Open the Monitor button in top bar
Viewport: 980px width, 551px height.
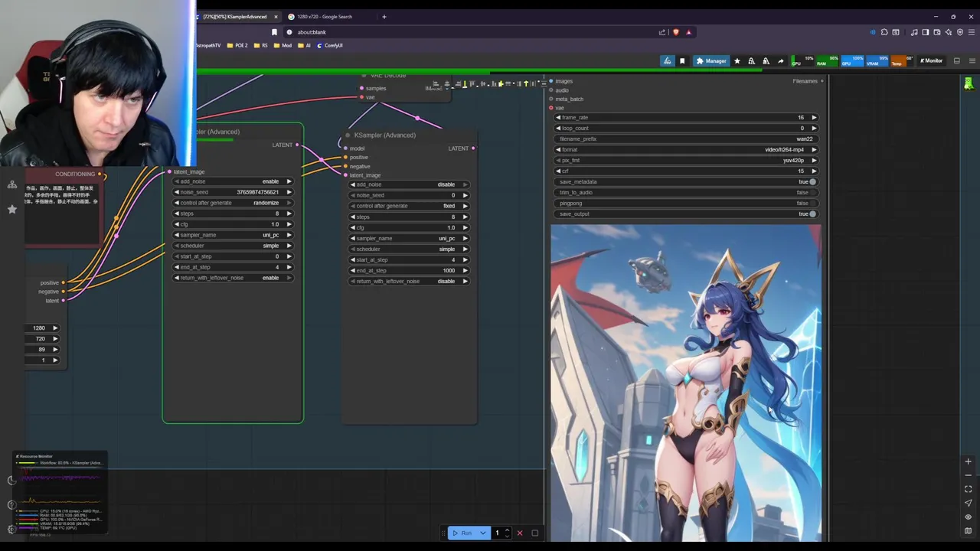point(932,60)
